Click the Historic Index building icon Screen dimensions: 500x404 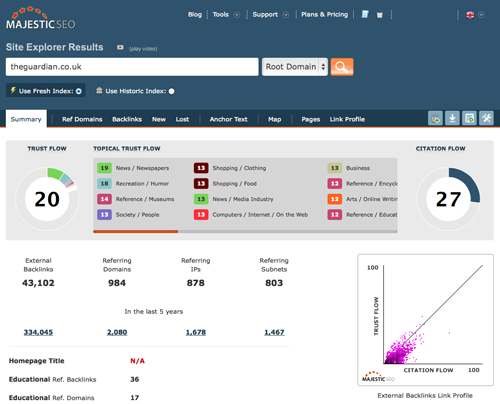coord(99,90)
